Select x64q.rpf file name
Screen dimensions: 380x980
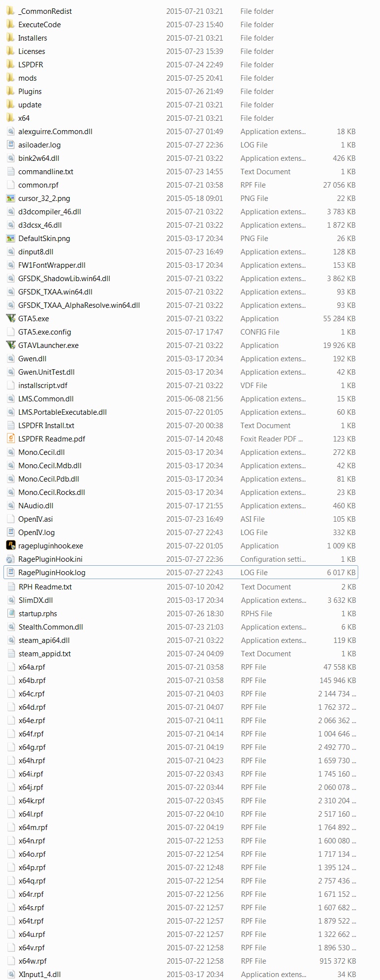click(x=32, y=881)
